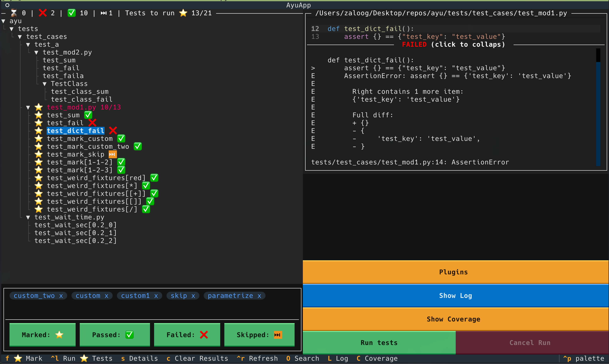Click the green check passed counter in header
The width and height of the screenshot is (609, 364).
pyautogui.click(x=72, y=13)
